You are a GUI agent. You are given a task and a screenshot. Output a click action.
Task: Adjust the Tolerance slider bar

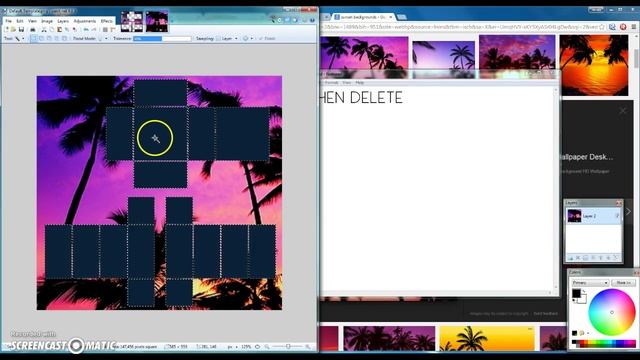click(x=162, y=38)
